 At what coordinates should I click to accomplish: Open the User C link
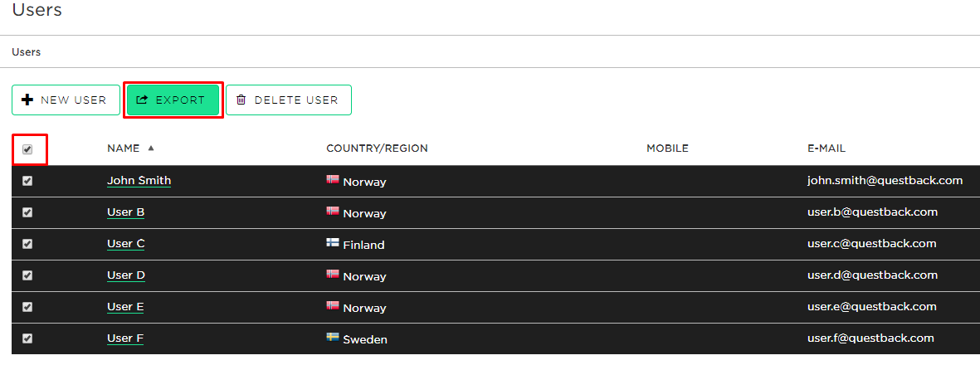[125, 244]
